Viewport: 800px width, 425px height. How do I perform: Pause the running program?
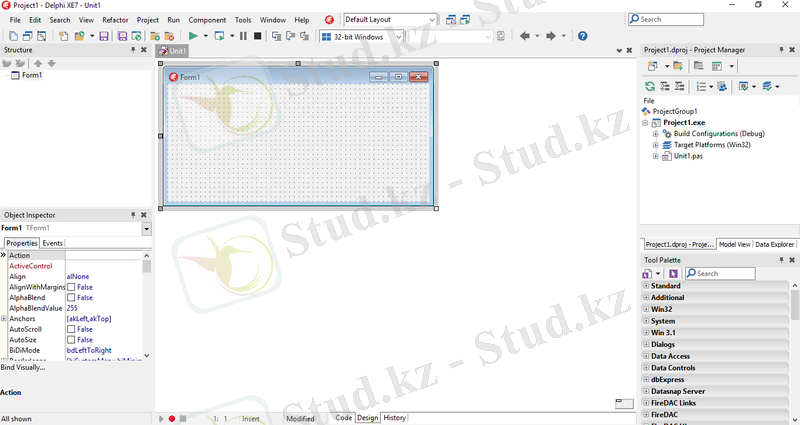pos(243,36)
